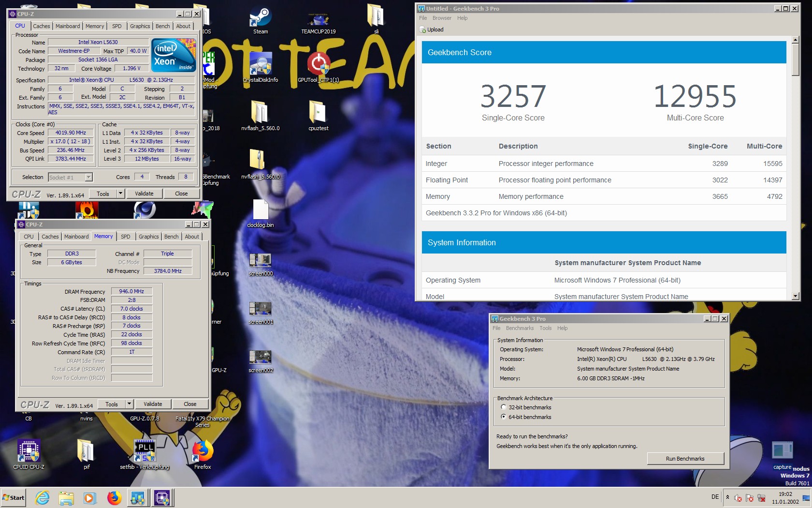
Task: Click Internet Explorer in the taskbar
Action: [x=43, y=498]
